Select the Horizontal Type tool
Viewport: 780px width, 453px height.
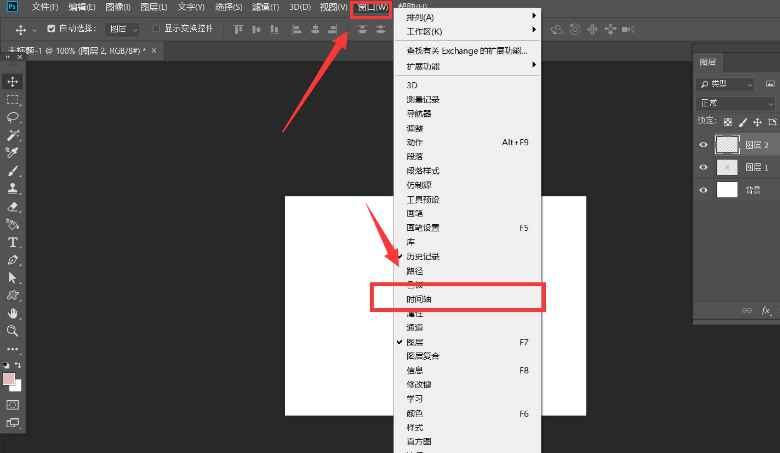coord(13,242)
